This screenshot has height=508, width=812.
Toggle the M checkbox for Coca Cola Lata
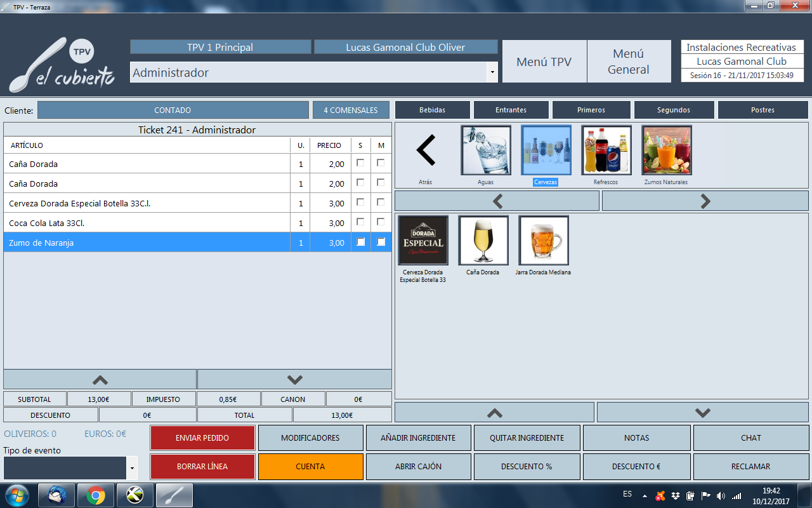[x=381, y=222]
